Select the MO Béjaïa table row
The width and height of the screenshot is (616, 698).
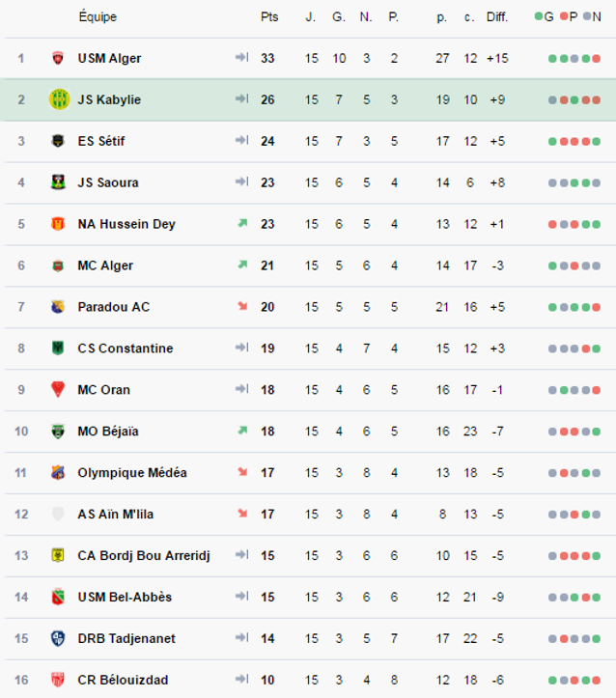click(x=308, y=432)
